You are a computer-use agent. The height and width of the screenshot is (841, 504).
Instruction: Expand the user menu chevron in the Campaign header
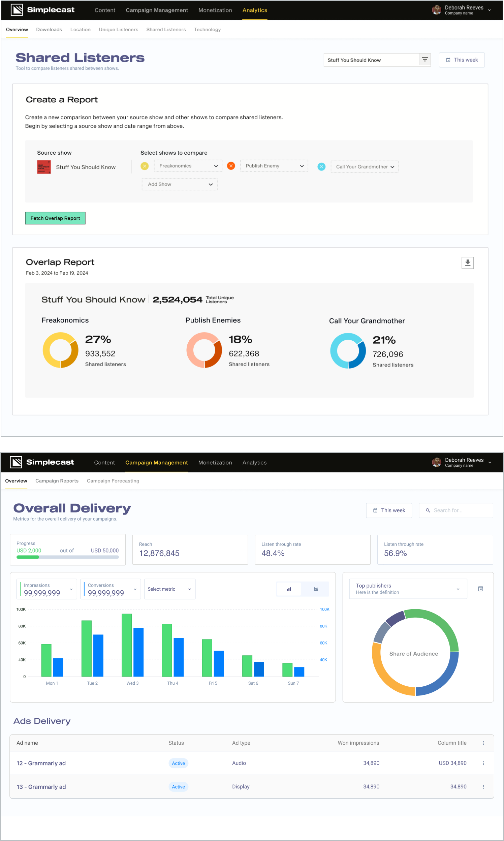tap(490, 463)
